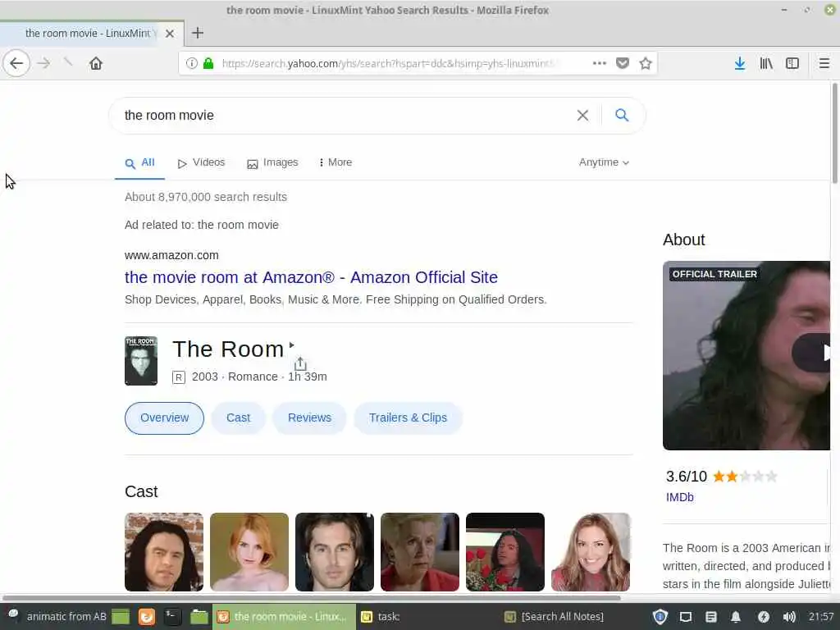This screenshot has width=840, height=630.
Task: Go back to the previous page
Action: (x=16, y=63)
